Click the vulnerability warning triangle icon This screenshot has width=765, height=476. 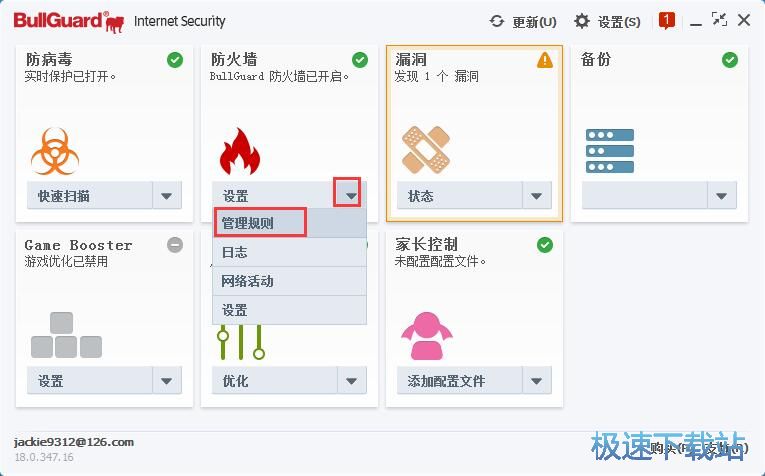[544, 60]
